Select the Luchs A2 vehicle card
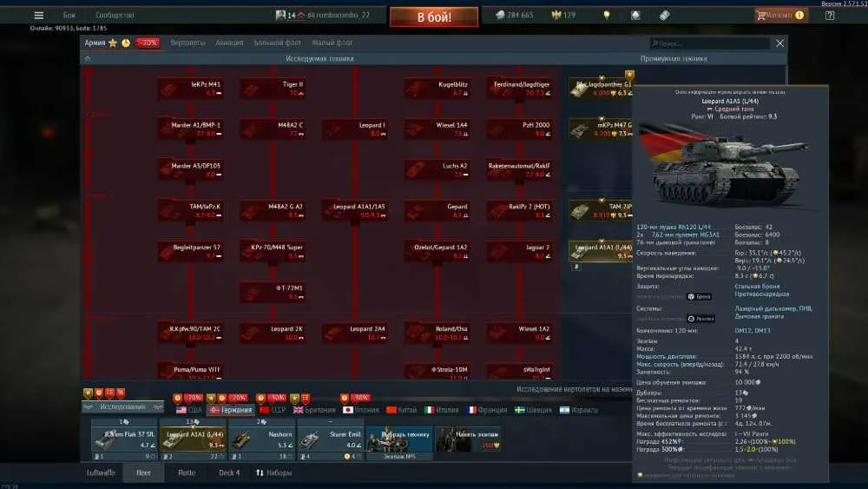The image size is (868, 489). 437,169
